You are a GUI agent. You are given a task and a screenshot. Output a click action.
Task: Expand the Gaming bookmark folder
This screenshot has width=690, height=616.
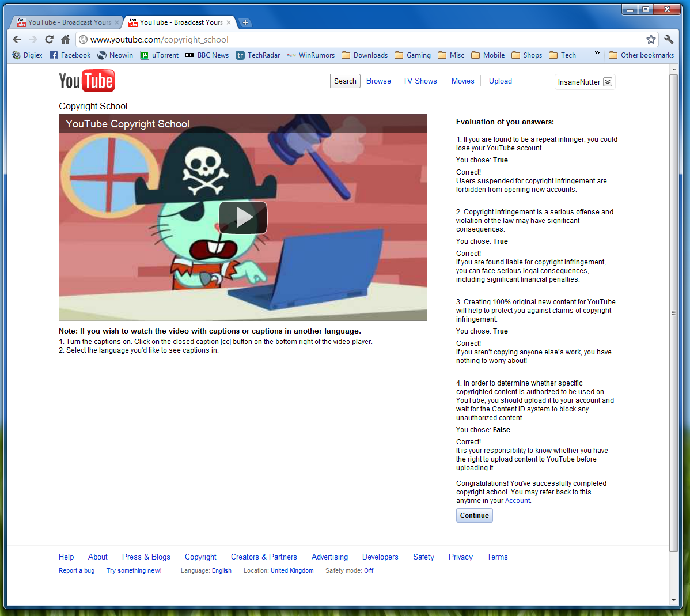coord(413,55)
